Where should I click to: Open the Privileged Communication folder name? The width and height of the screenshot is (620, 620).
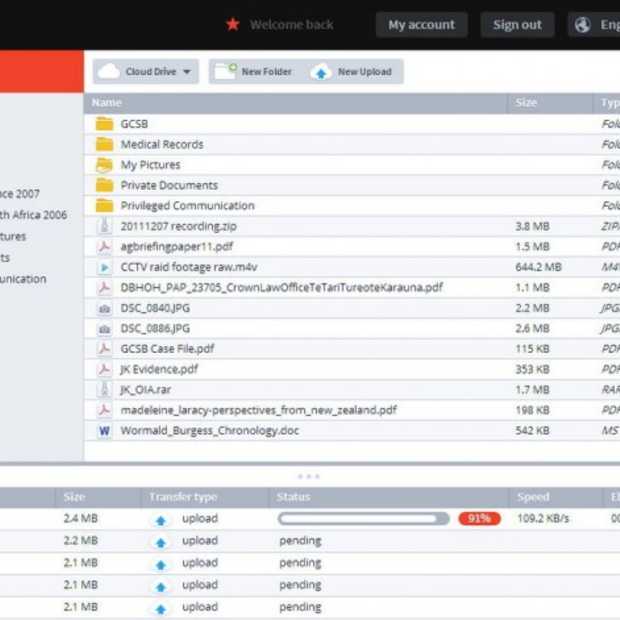[x=187, y=206]
